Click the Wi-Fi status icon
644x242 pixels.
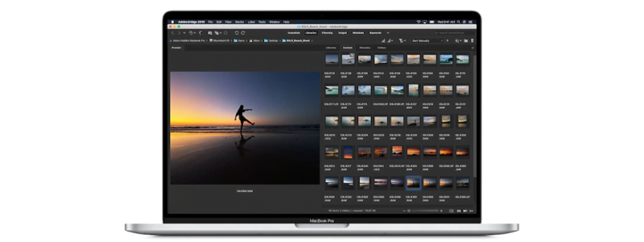click(x=419, y=22)
